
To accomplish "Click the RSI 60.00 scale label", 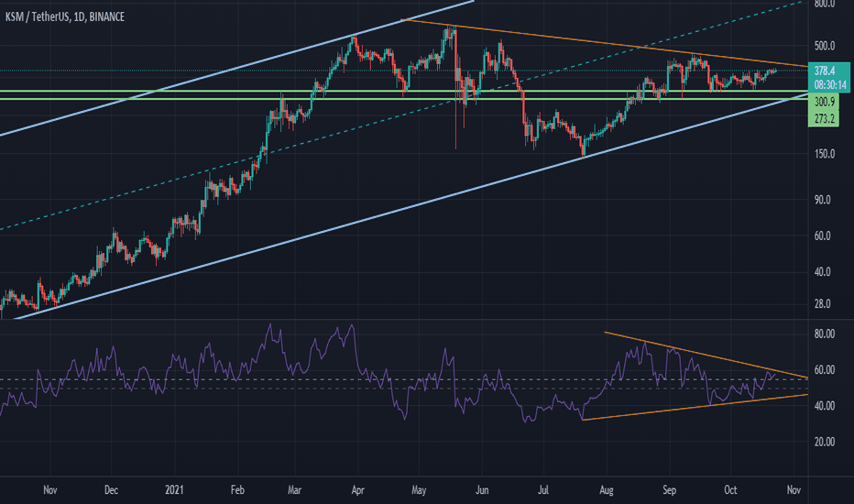I will [x=825, y=369].
